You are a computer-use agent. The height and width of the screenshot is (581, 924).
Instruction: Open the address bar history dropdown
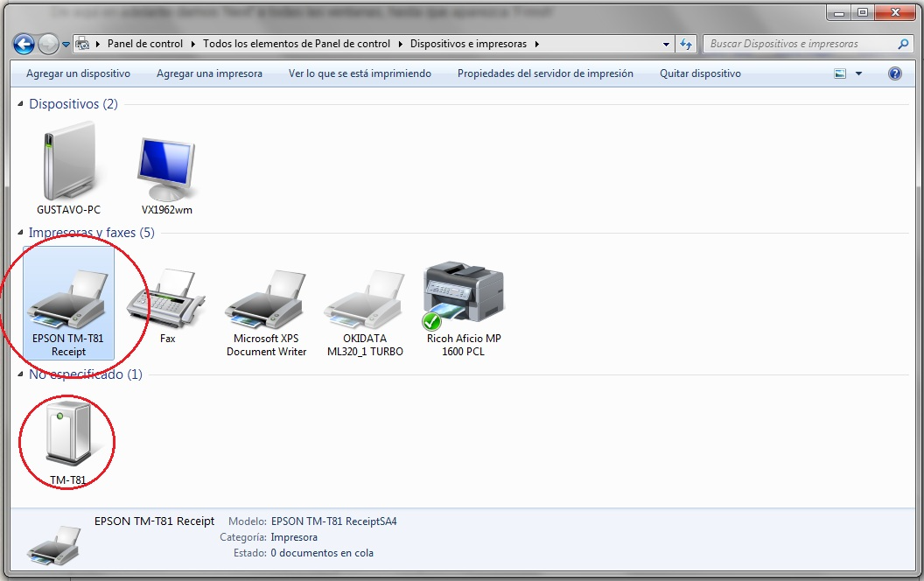666,45
